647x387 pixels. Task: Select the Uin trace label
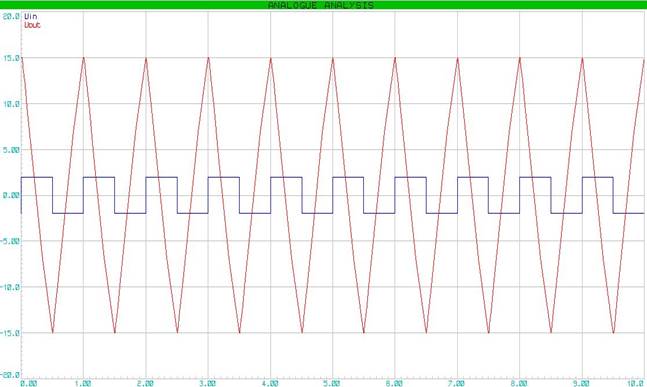click(31, 17)
